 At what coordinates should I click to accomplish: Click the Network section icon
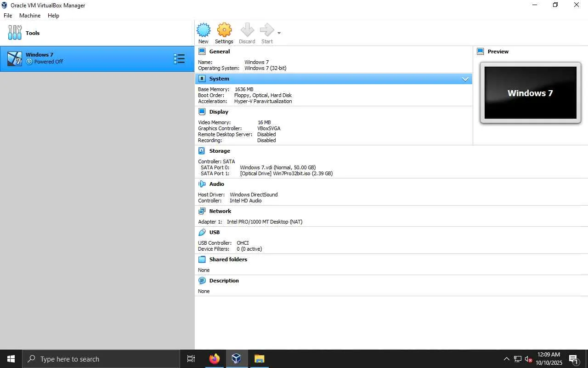click(x=202, y=211)
